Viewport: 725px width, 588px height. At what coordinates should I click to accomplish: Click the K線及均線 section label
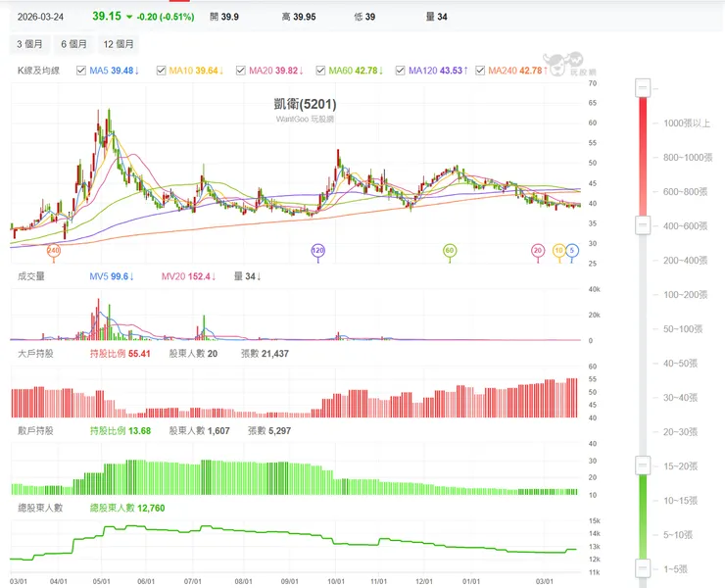(39, 71)
